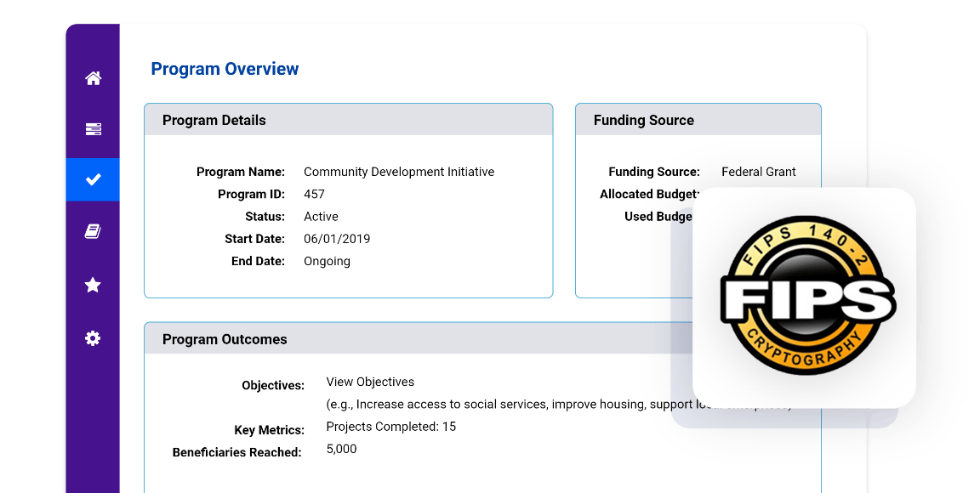This screenshot has width=980, height=493.
Task: Click the 'Status:' label
Action: click(265, 217)
